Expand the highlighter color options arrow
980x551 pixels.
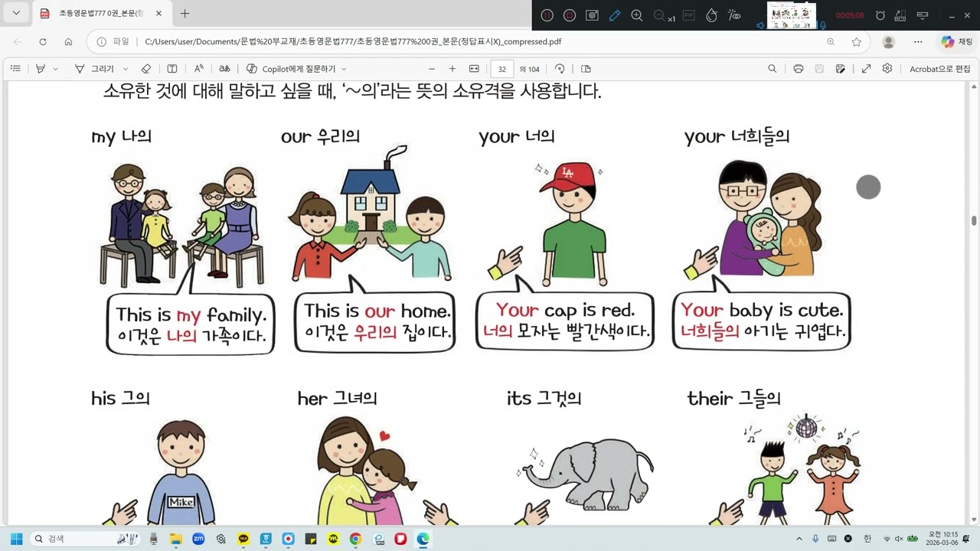point(55,69)
